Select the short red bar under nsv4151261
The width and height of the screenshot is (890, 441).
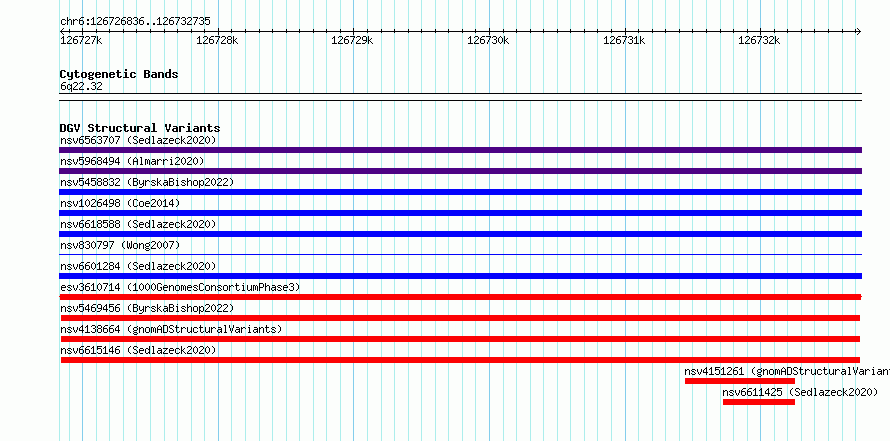pyautogui.click(x=740, y=381)
